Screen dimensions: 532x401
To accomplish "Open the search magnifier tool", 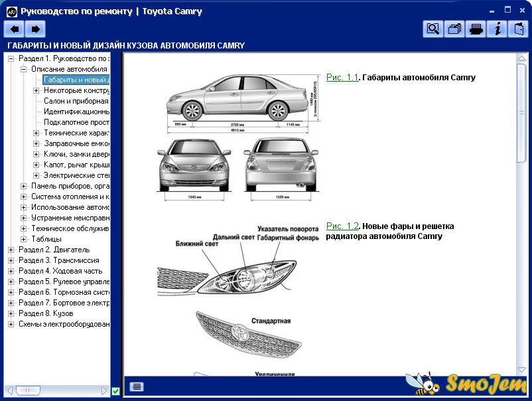I will click(x=433, y=29).
